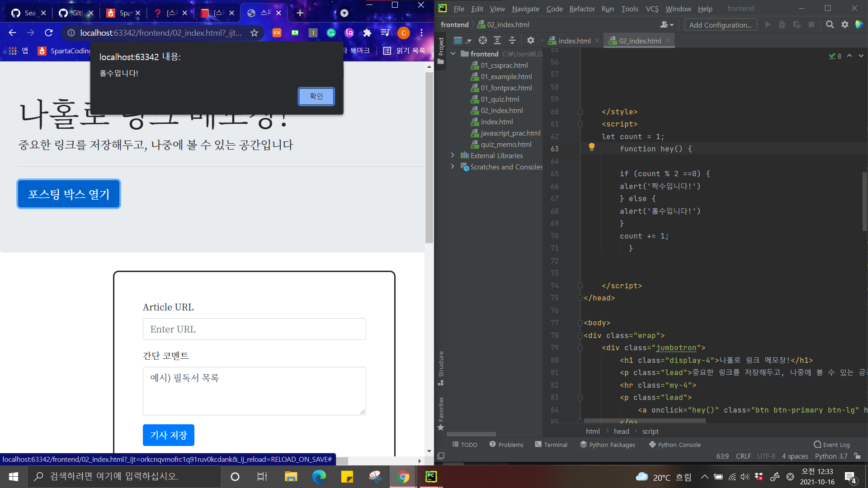Click PyCharm Search Everywhere magnifier
The height and width of the screenshot is (488, 868).
coord(830,25)
